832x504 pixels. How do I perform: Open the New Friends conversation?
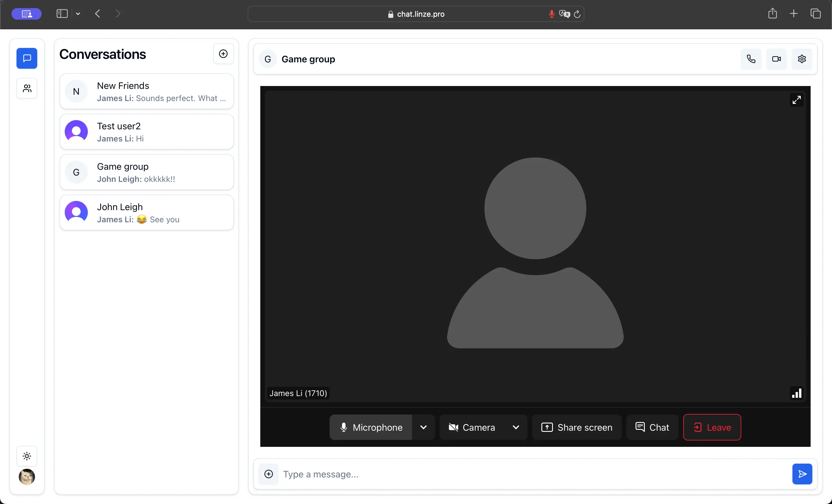point(146,92)
